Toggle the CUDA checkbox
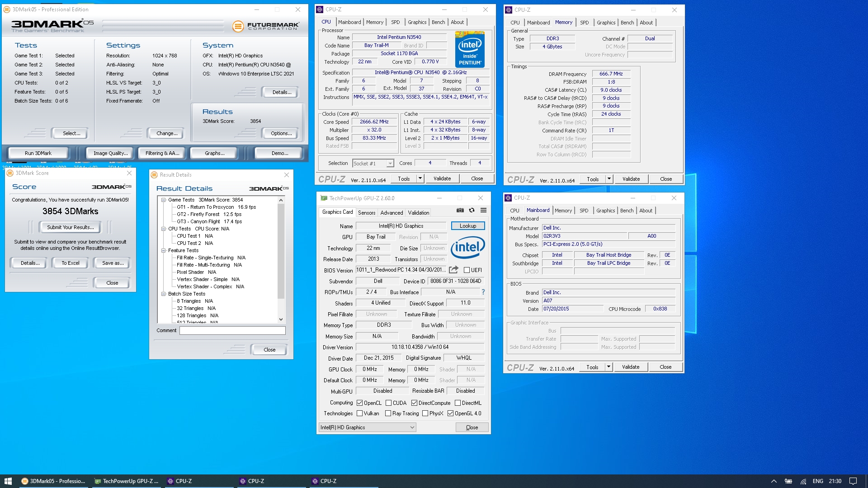The width and height of the screenshot is (868, 488). point(388,403)
